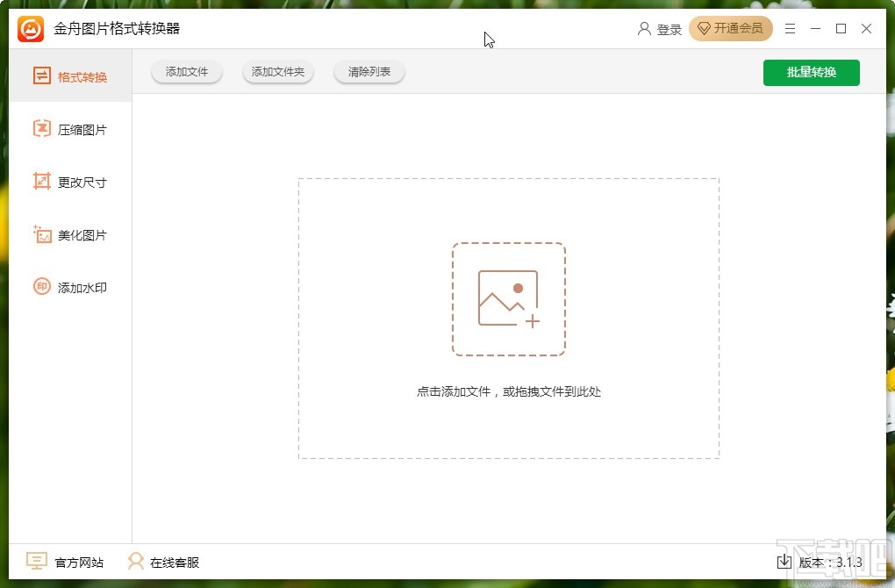Click 添加文件夹 to add a folder
Screen dimensions: 895x588
[277, 72]
